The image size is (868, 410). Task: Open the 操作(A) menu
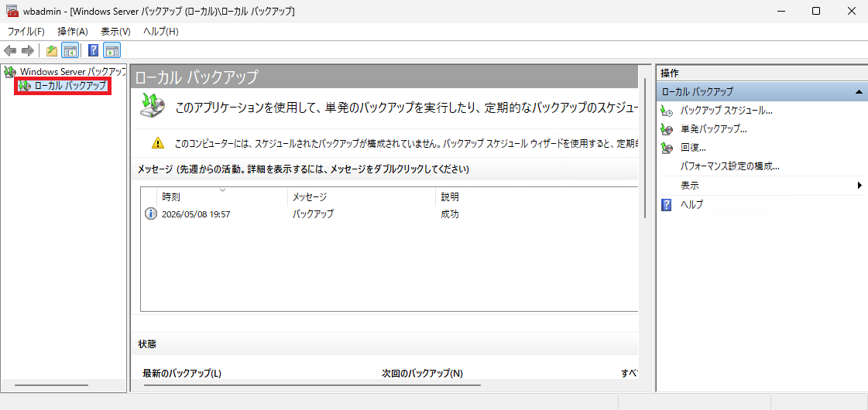(73, 32)
